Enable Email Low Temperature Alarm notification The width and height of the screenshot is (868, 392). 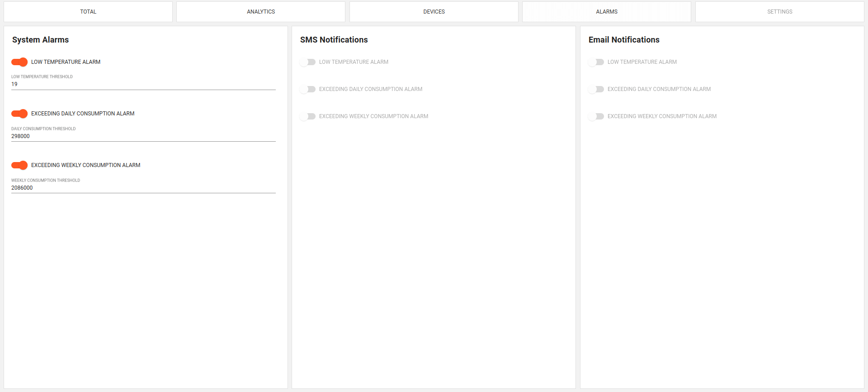click(x=596, y=62)
